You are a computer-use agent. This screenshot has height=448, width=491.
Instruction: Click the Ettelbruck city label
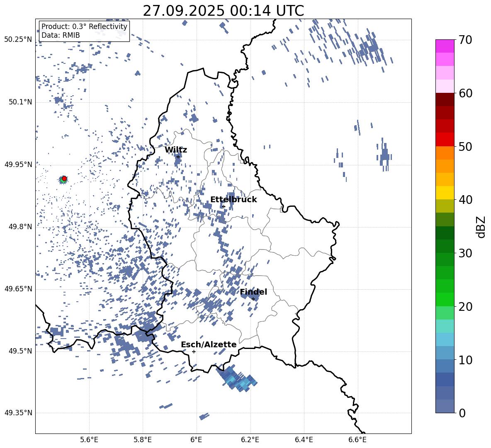(x=233, y=200)
